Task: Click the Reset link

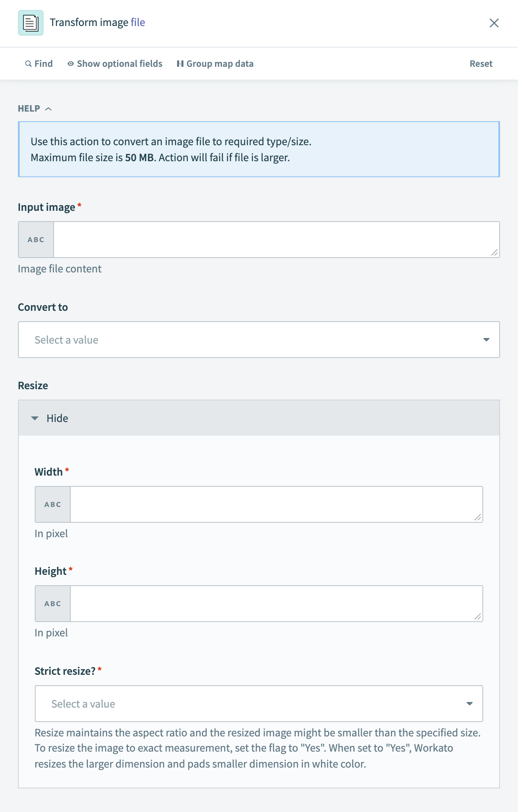Action: (x=481, y=63)
